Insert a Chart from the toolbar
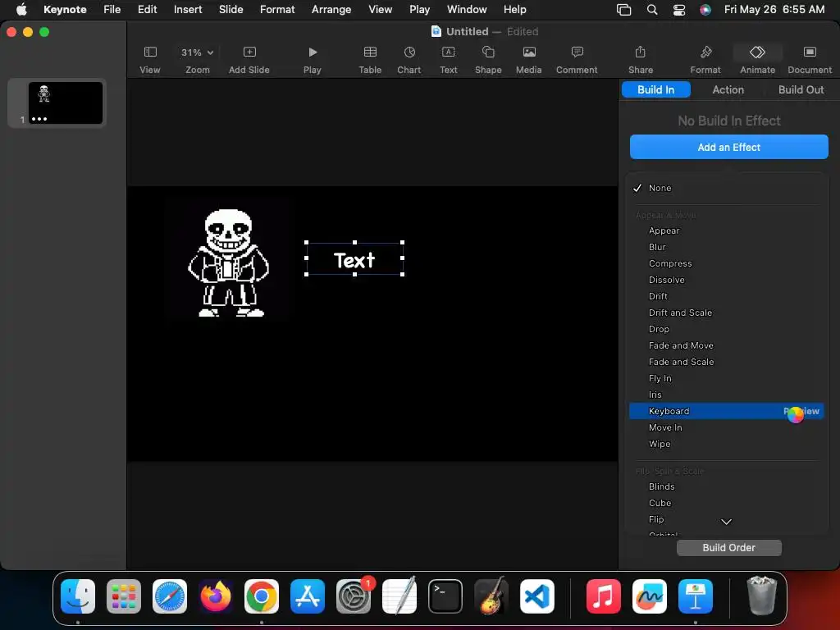 (x=409, y=59)
